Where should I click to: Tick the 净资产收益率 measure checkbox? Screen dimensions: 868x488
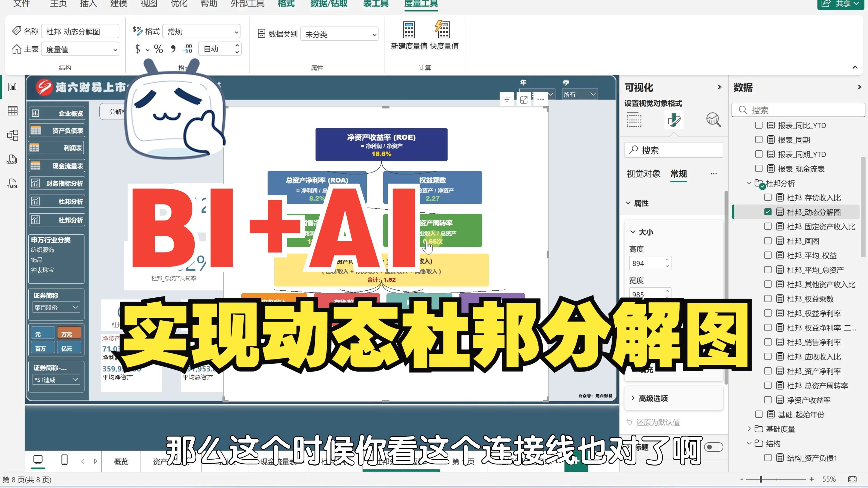click(768, 400)
